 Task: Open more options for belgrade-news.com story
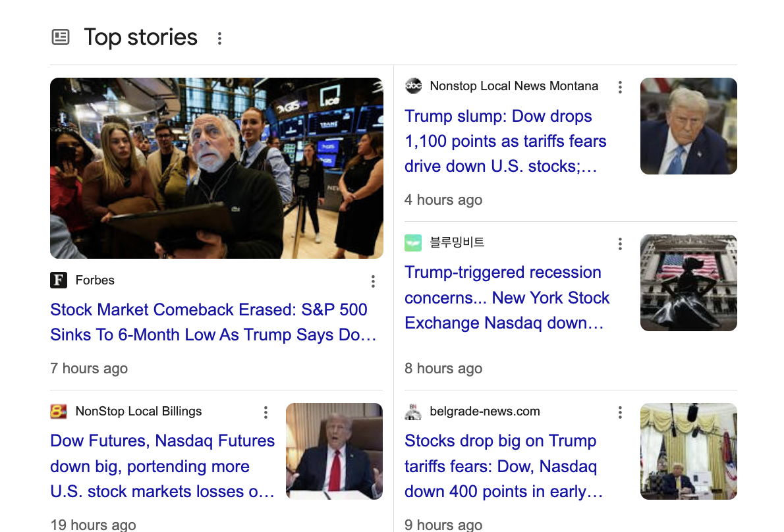(x=620, y=412)
